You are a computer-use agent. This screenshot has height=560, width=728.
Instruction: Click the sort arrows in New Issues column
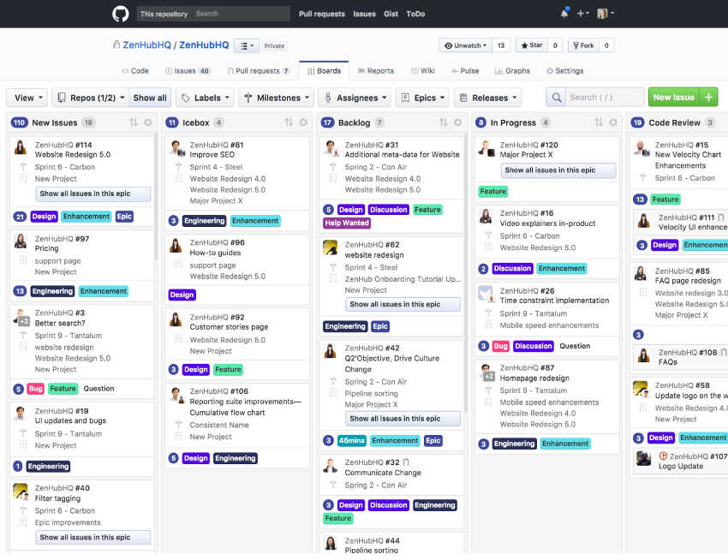134,122
